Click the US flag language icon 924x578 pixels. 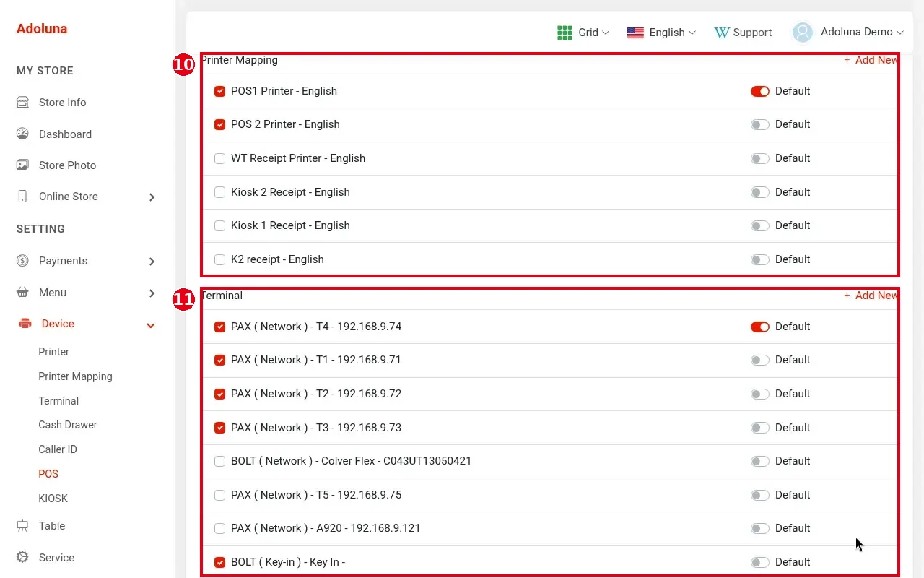(635, 33)
